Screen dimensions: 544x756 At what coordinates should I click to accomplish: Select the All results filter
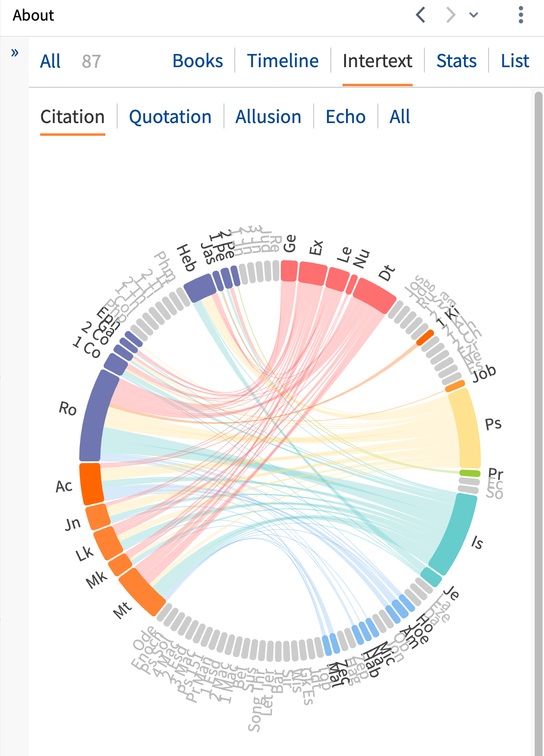tap(50, 61)
